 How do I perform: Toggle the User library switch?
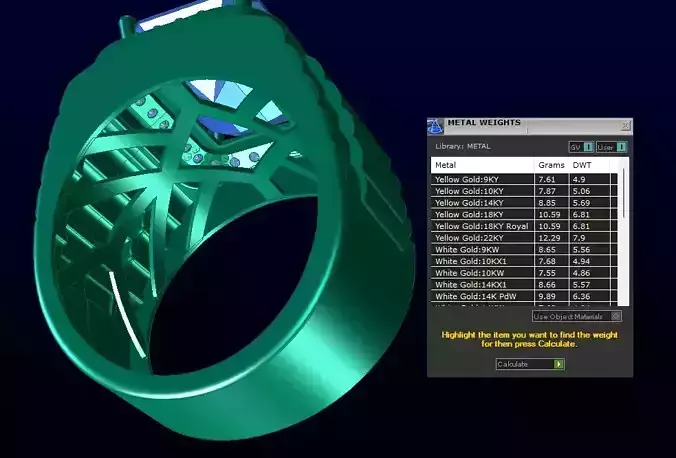point(611,147)
